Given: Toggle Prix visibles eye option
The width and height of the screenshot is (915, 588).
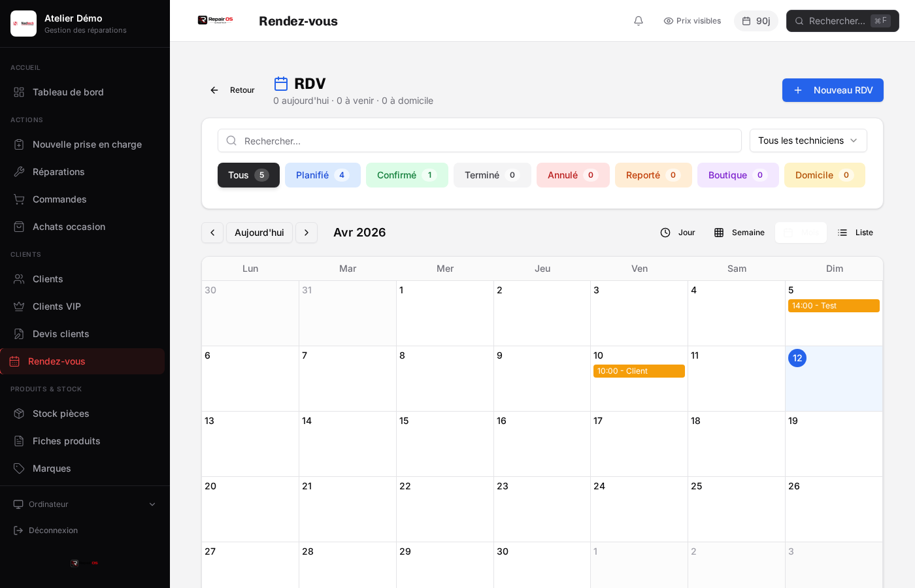Looking at the screenshot, I should (x=692, y=21).
